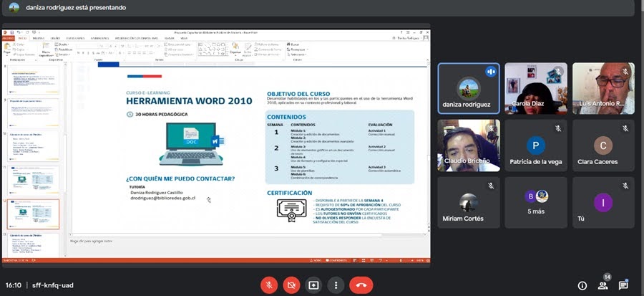The width and height of the screenshot is (644, 296).
Task: Select Miriam Cortés's participant tile
Action: tap(469, 202)
